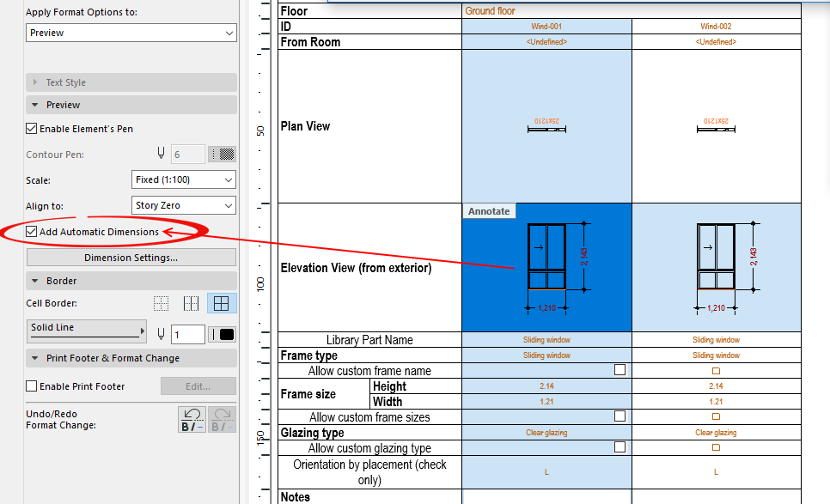Open the Apply Format Options to dropdown
830x504 pixels.
[131, 33]
